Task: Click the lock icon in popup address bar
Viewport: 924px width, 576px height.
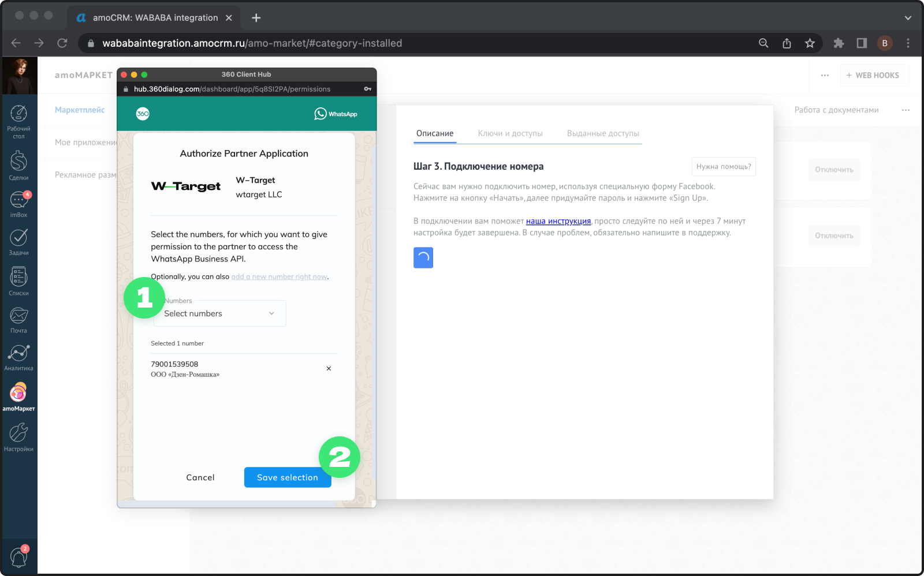Action: tap(125, 89)
